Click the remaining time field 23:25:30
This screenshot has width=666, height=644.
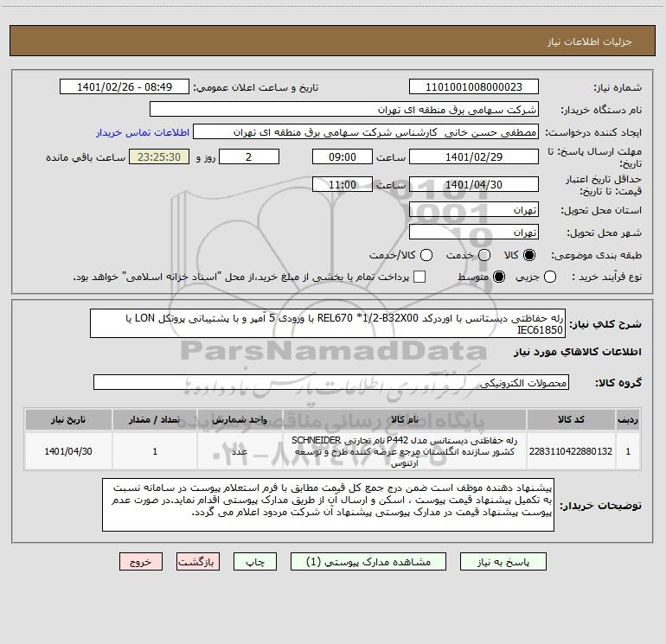(159, 156)
